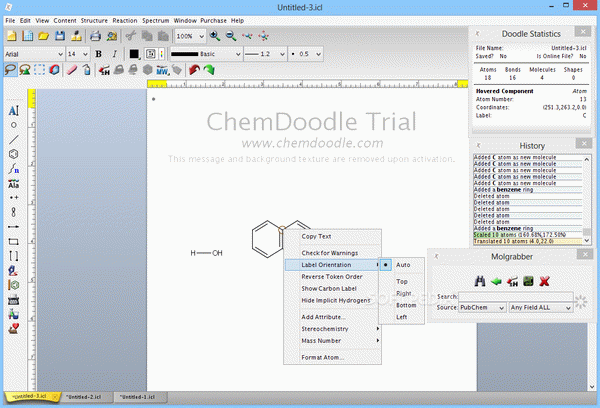Select the Ala peptide sequence tool
The image size is (600, 408).
pyautogui.click(x=13, y=184)
